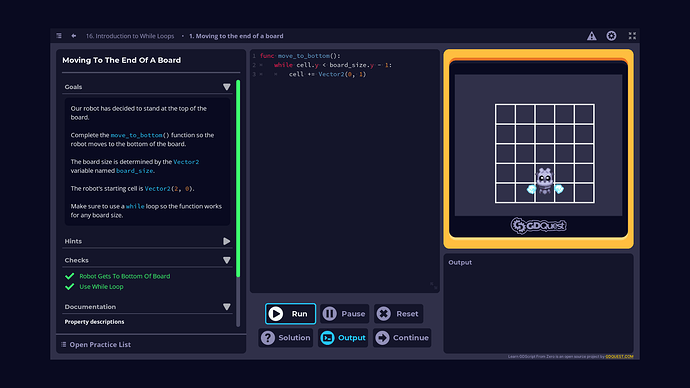The image size is (690, 388).
Task: Open the lesson outliner menu icon
Action: coord(59,36)
